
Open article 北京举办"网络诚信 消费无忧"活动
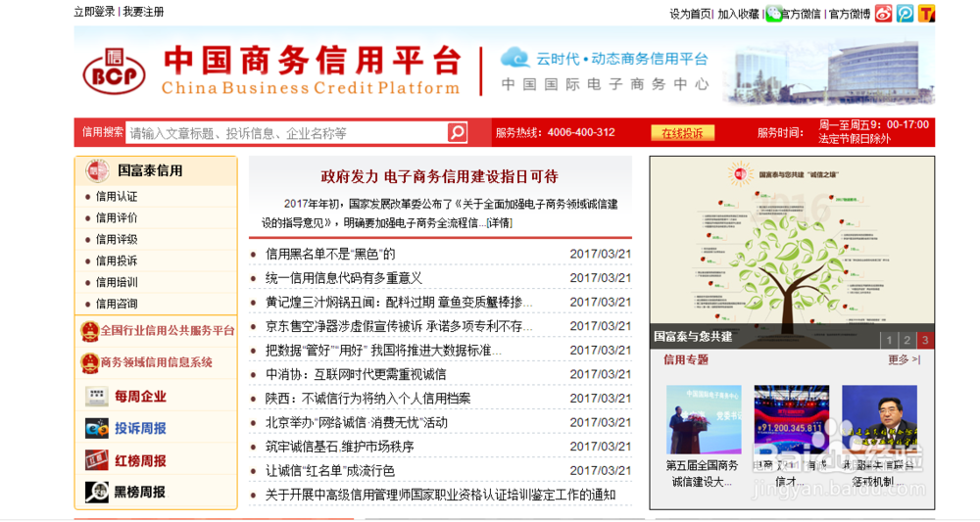pos(357,423)
